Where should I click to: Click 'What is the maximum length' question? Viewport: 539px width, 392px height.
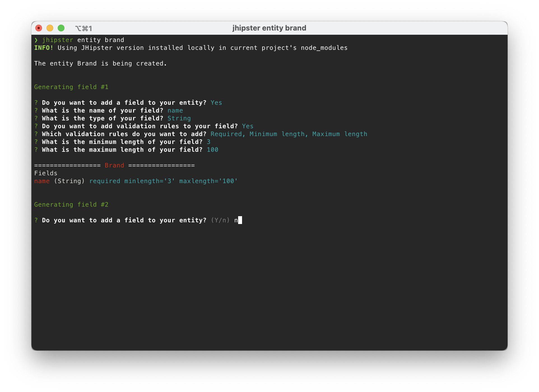122,150
